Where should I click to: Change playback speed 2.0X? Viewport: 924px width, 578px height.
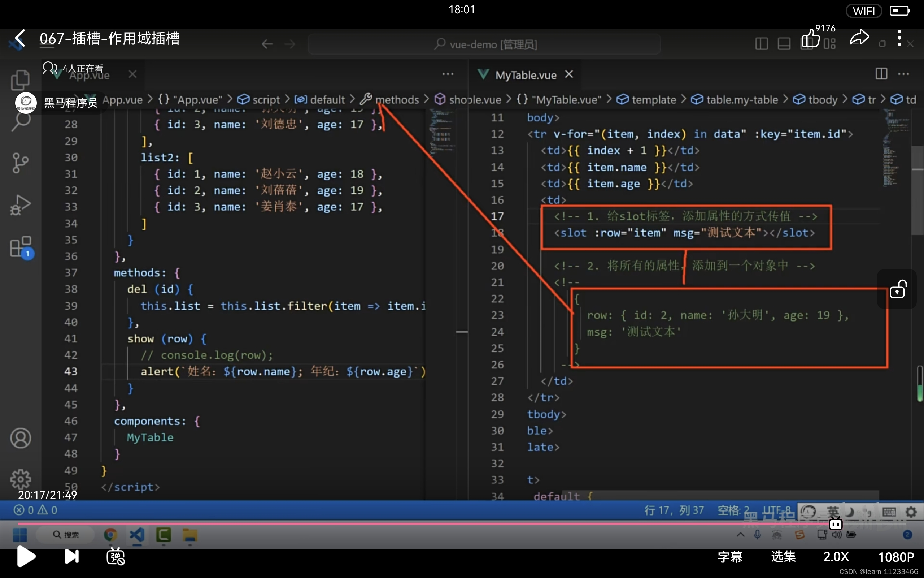(836, 557)
